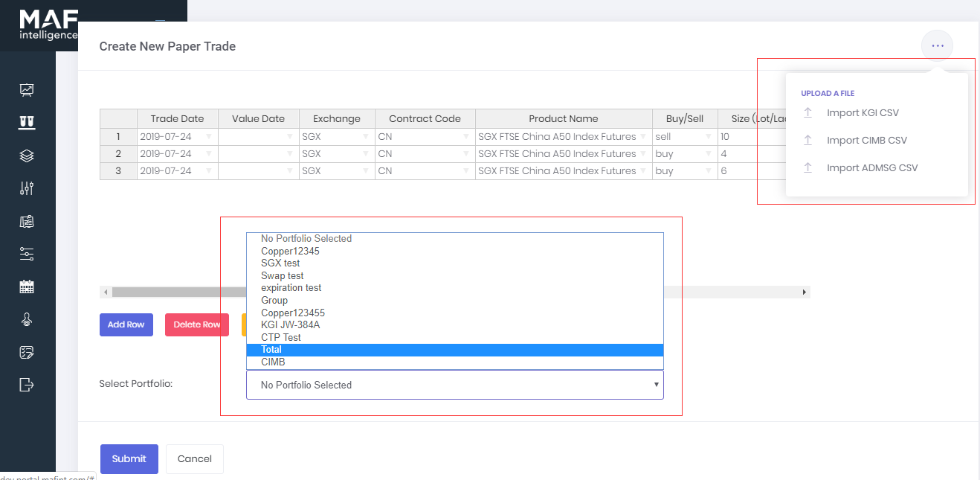980x480 pixels.
Task: Select row header number 3
Action: [x=118, y=171]
